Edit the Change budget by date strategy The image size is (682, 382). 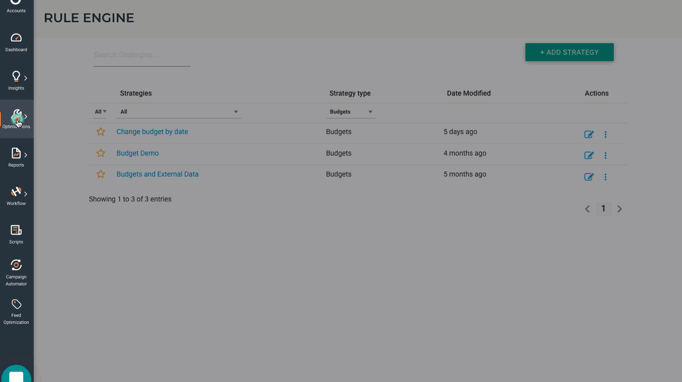pyautogui.click(x=588, y=134)
